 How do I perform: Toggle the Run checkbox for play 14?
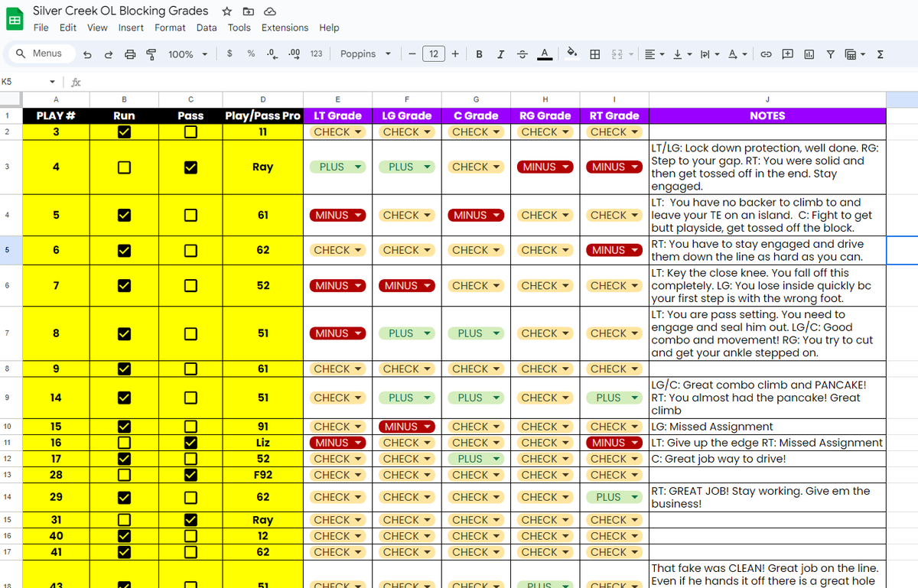tap(124, 398)
